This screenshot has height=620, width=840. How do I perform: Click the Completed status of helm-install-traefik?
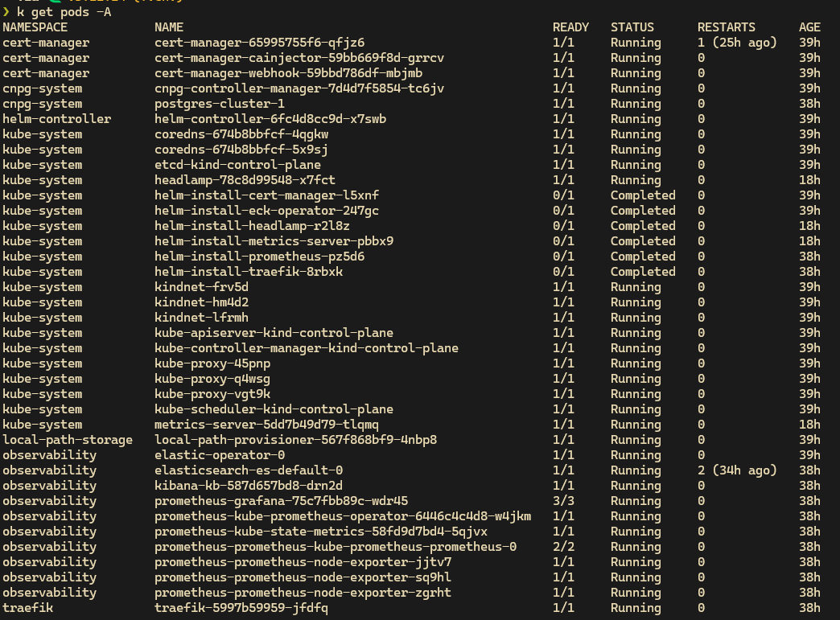643,272
